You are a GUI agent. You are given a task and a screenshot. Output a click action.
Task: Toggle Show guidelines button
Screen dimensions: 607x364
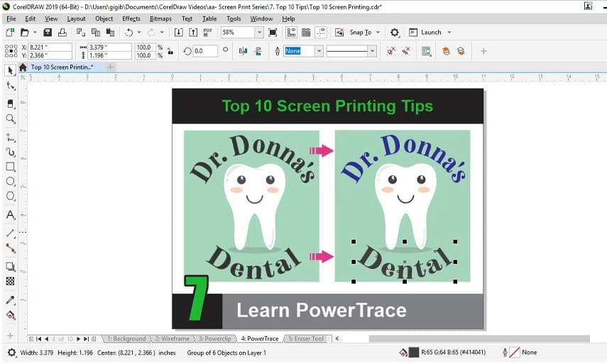(321, 33)
